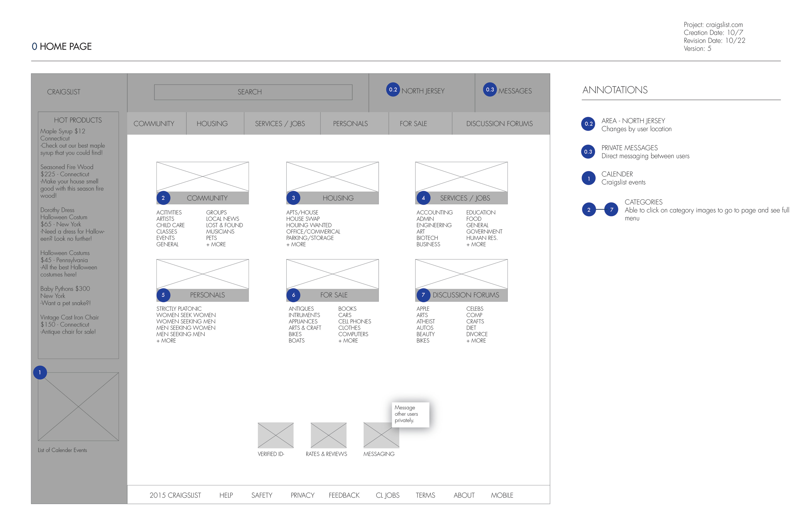Open the Lost & Found community link
The image size is (812, 525).
pos(225,225)
